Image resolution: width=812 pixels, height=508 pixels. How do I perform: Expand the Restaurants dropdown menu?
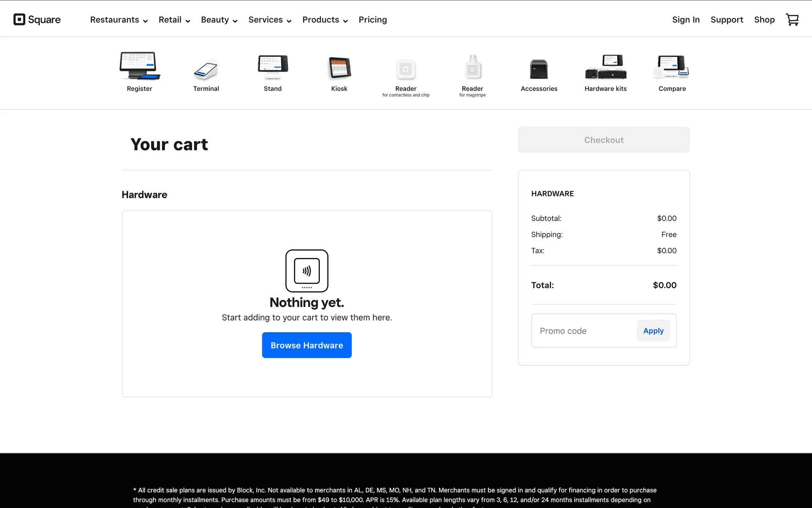(119, 20)
